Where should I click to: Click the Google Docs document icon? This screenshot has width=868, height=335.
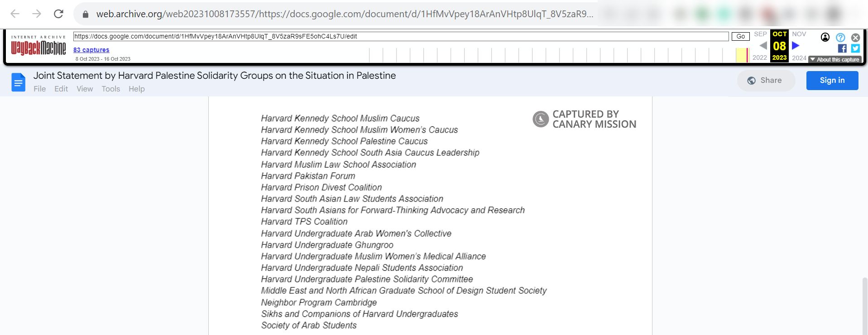tap(18, 82)
